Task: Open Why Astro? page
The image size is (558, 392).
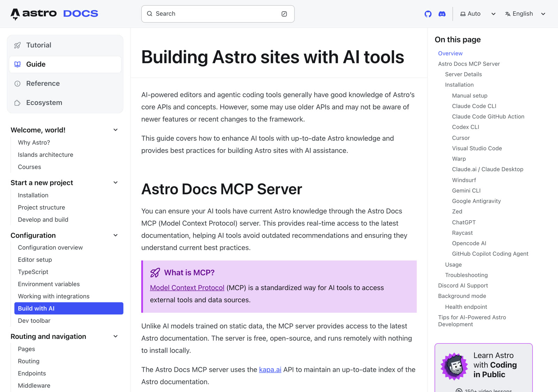Action: click(34, 143)
